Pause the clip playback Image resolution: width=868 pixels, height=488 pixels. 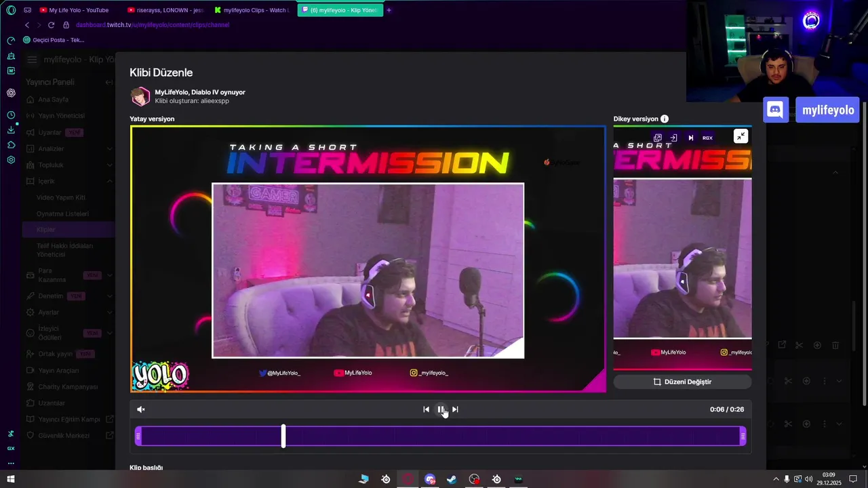click(441, 409)
